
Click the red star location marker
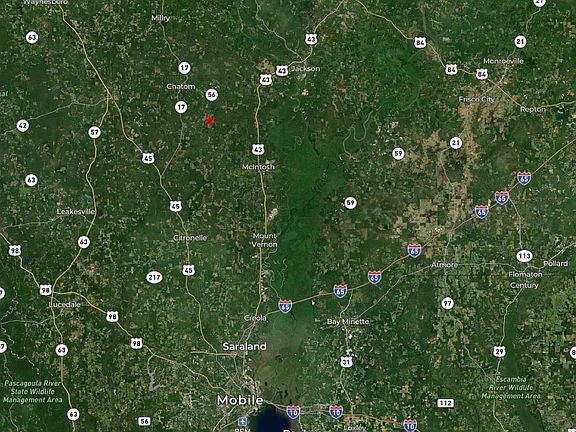pos(209,120)
